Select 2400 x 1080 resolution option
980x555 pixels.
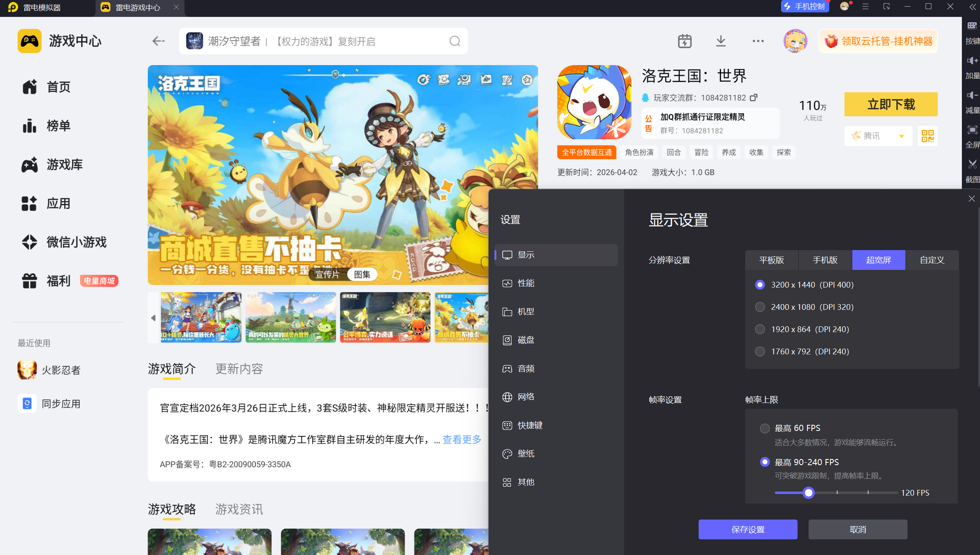pos(760,307)
